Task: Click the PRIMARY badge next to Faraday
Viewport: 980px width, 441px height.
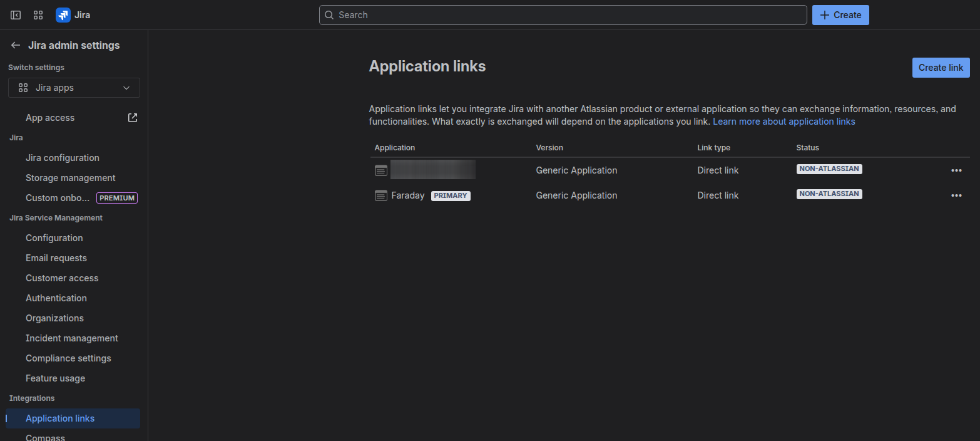Action: [x=451, y=195]
